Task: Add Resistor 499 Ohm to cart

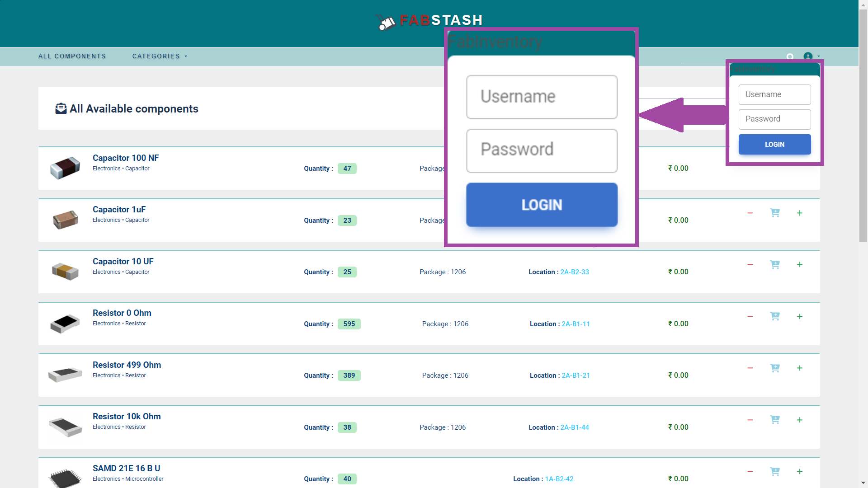Action: [775, 368]
